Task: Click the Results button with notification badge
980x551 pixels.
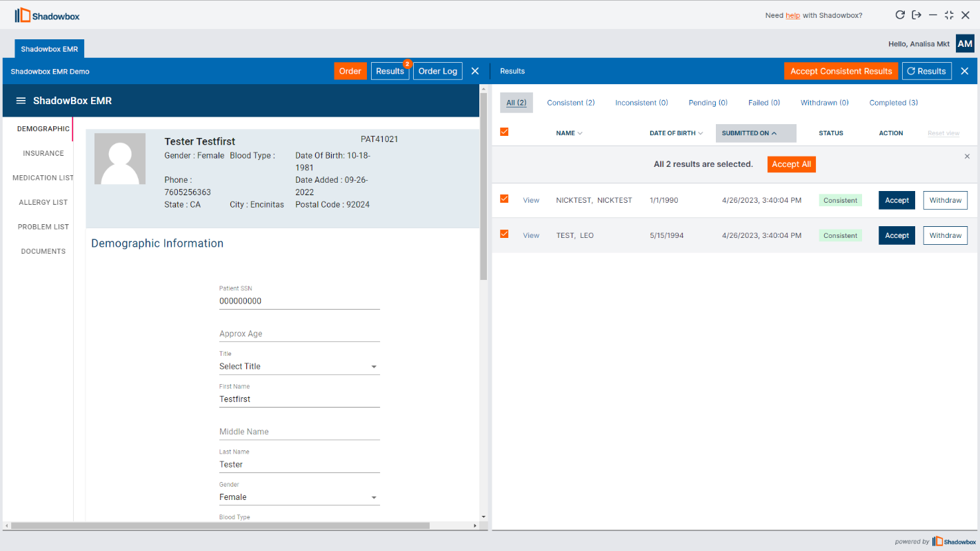Action: pos(390,71)
